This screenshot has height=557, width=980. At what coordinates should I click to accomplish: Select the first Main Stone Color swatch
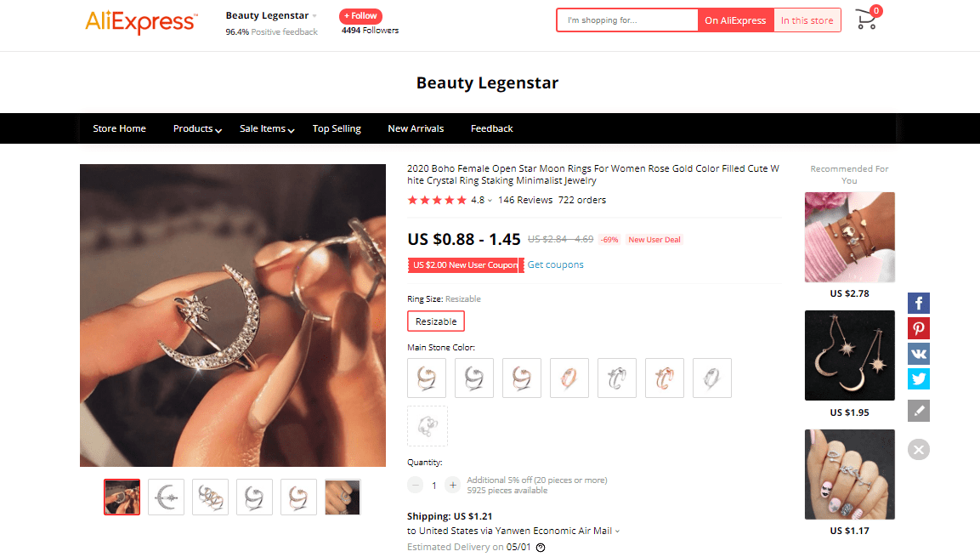[426, 378]
